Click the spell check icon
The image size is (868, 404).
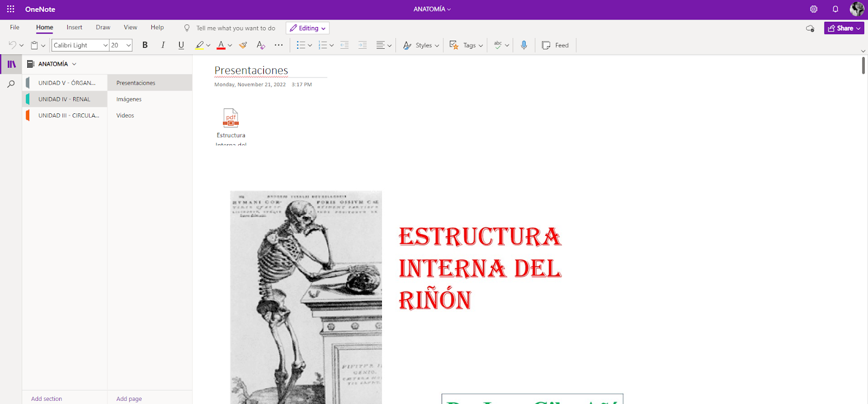click(x=497, y=45)
